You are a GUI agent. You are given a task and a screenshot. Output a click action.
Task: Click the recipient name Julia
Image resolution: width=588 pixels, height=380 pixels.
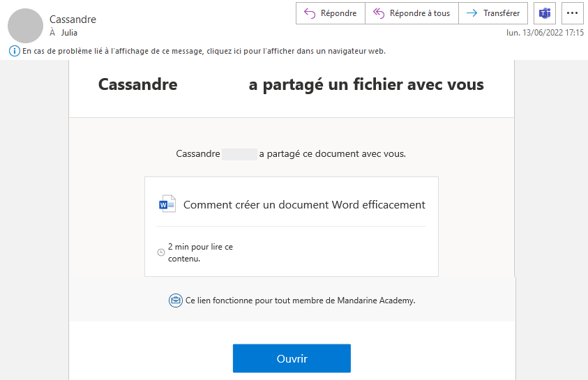[69, 33]
